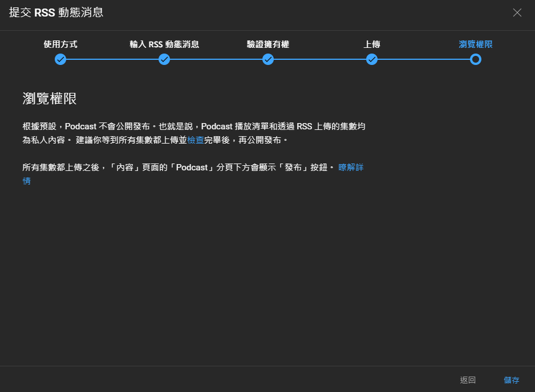Image resolution: width=535 pixels, height=392 pixels.
Task: Click the paragraph starting 根據預設，Podcast 不會公開發布
Action: (194, 133)
